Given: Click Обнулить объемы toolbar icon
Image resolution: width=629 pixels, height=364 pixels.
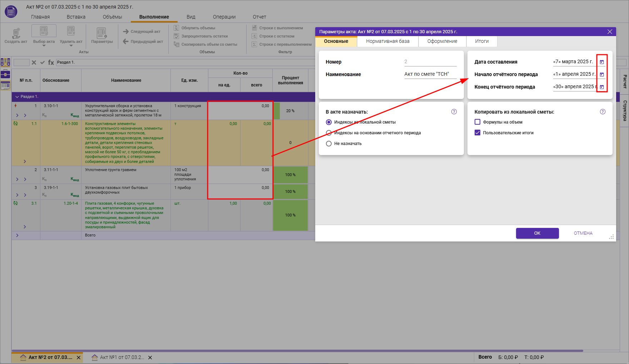Looking at the screenshot, I should point(177,28).
